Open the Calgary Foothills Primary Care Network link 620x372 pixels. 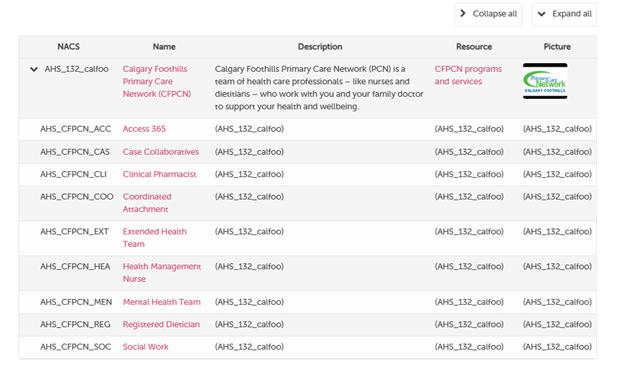click(x=157, y=81)
